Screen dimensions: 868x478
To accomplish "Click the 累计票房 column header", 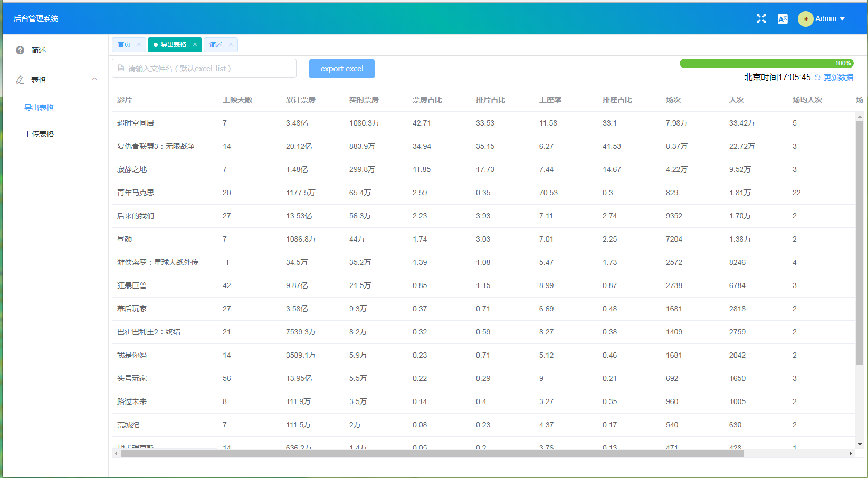I will point(301,100).
